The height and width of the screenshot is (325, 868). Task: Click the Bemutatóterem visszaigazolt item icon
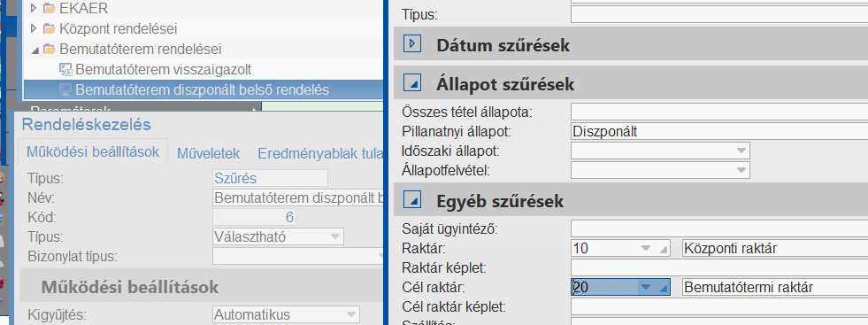(x=65, y=70)
